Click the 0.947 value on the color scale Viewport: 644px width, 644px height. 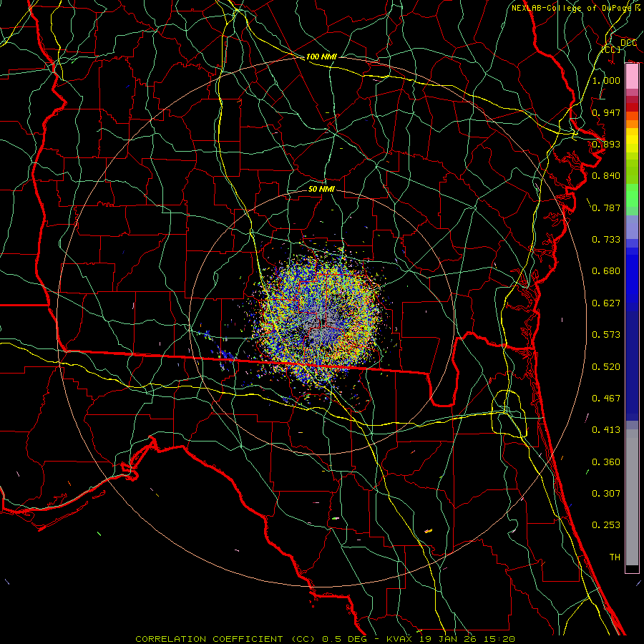point(606,112)
